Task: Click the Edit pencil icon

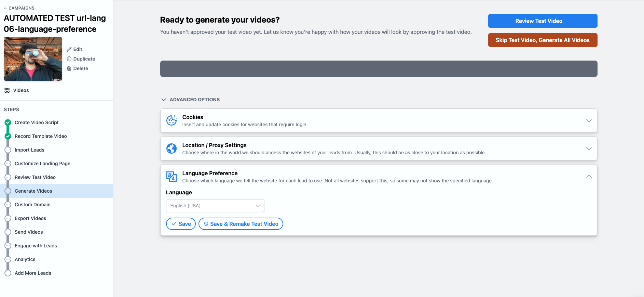Action: click(x=69, y=49)
